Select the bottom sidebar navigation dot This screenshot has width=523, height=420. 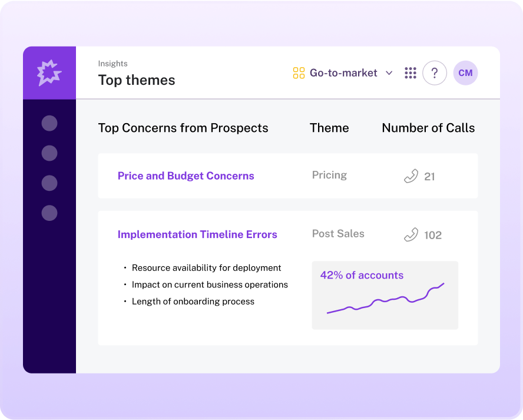(x=49, y=213)
